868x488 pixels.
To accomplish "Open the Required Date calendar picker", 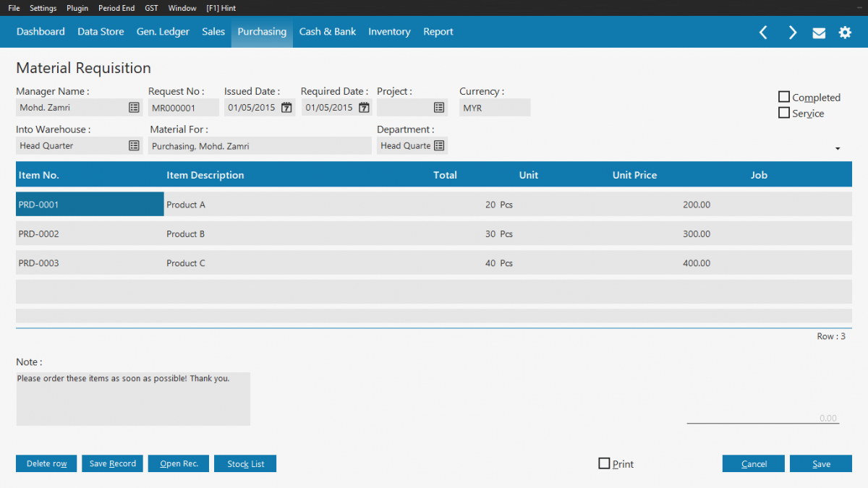I will coord(364,107).
